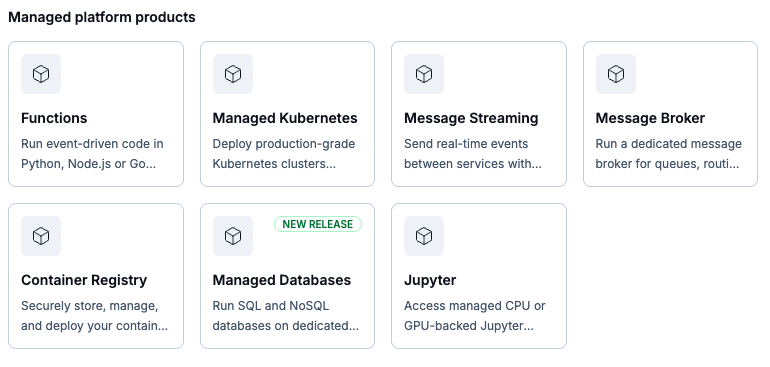Screen dimensions: 770x367
Task: Select 'Run event-driven code in' description text
Action: (92, 144)
